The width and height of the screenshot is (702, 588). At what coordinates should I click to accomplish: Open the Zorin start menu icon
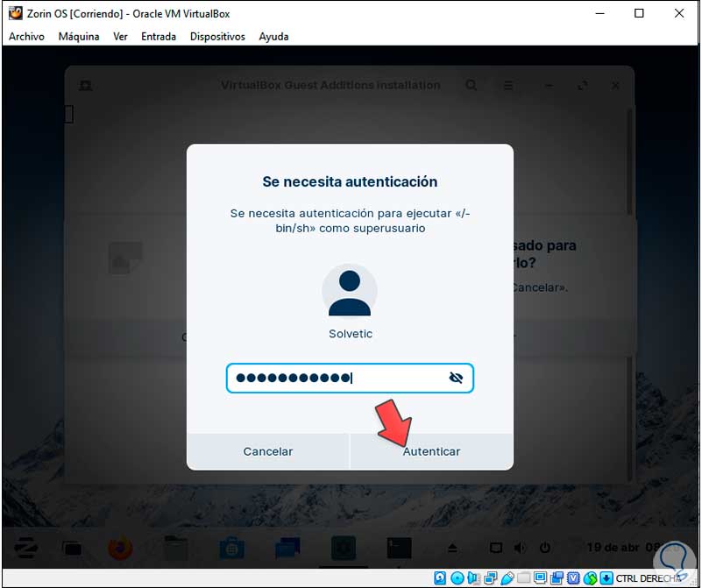(25, 549)
